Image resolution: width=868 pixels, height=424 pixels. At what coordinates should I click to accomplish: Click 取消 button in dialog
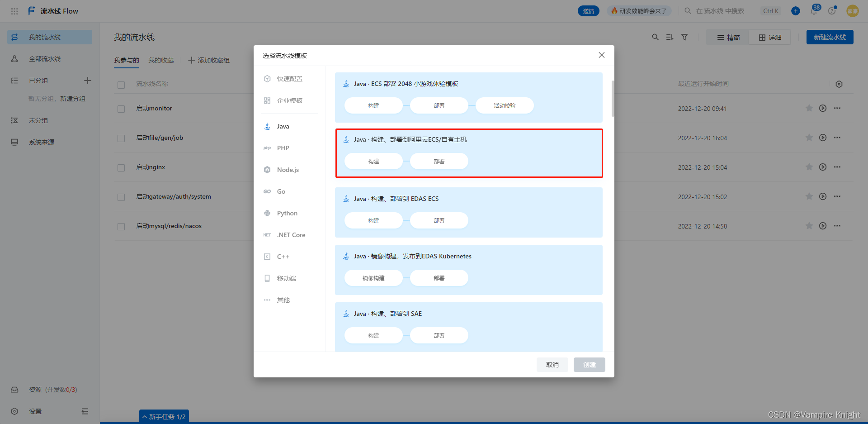tap(552, 365)
